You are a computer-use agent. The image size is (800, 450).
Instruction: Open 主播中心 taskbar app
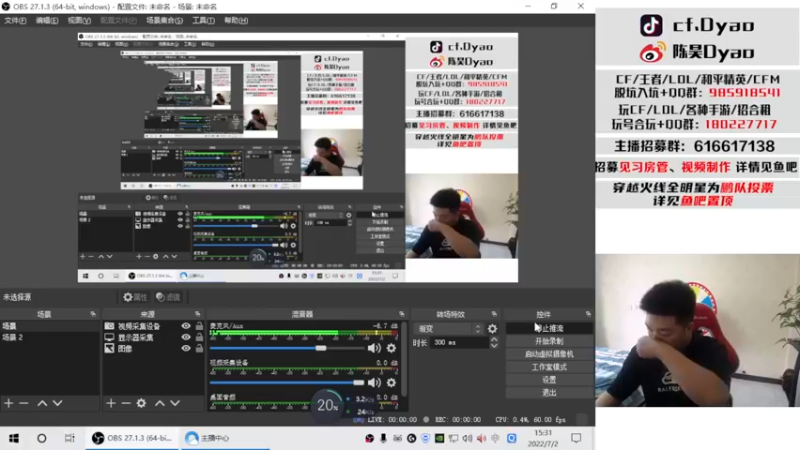[225, 438]
